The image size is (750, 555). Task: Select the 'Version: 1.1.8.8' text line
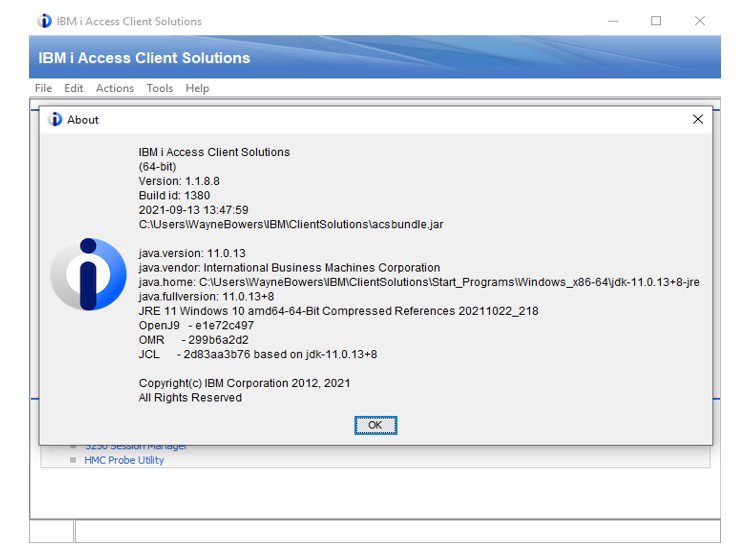click(179, 181)
